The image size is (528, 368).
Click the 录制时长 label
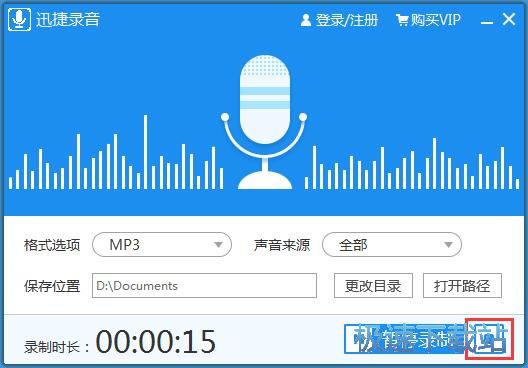(57, 347)
